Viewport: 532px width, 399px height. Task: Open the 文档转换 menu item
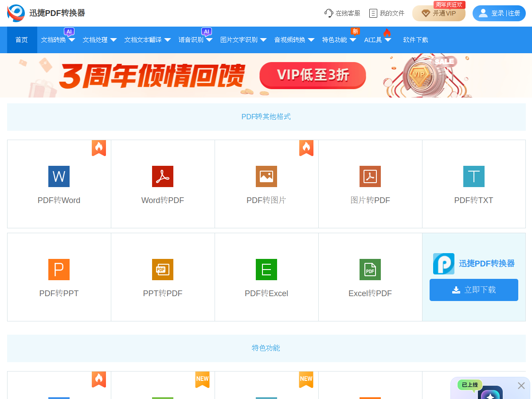(x=54, y=40)
